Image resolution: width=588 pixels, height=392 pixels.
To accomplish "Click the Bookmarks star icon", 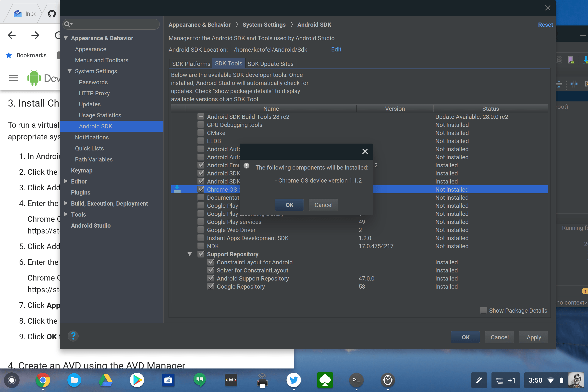I will tap(9, 55).
